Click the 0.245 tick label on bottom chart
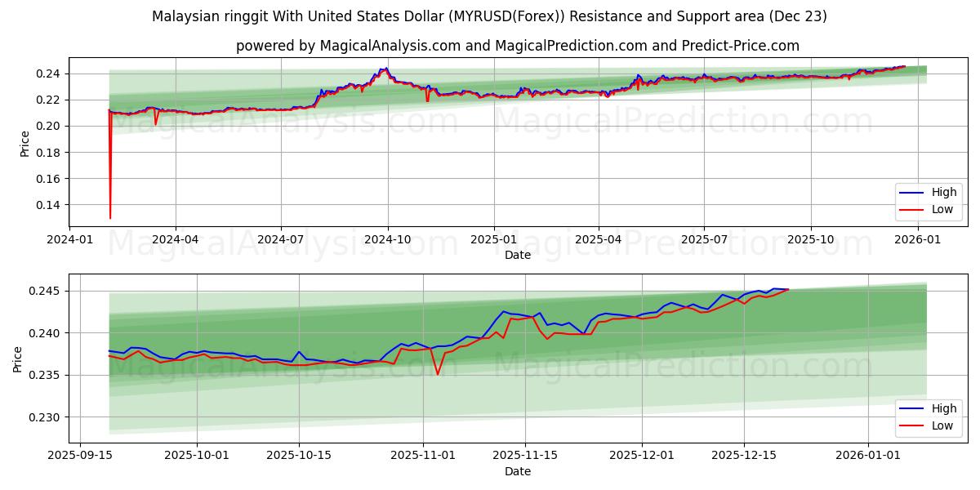This screenshot has height=490, width=980. click(x=43, y=289)
